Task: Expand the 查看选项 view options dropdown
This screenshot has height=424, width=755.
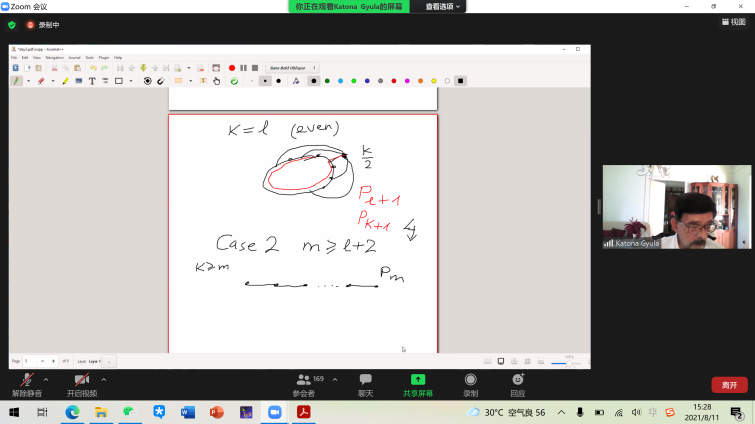Action: click(x=443, y=6)
